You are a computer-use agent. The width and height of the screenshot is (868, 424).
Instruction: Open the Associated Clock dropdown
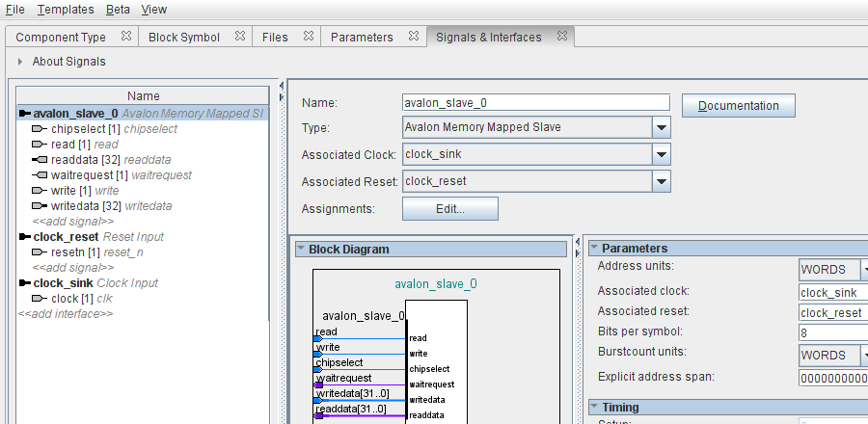click(x=661, y=154)
